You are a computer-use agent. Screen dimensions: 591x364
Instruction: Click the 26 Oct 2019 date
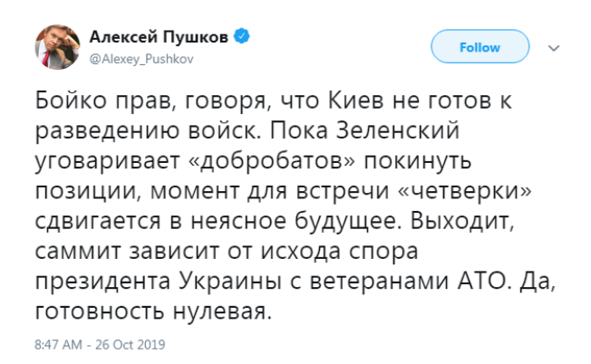135,346
